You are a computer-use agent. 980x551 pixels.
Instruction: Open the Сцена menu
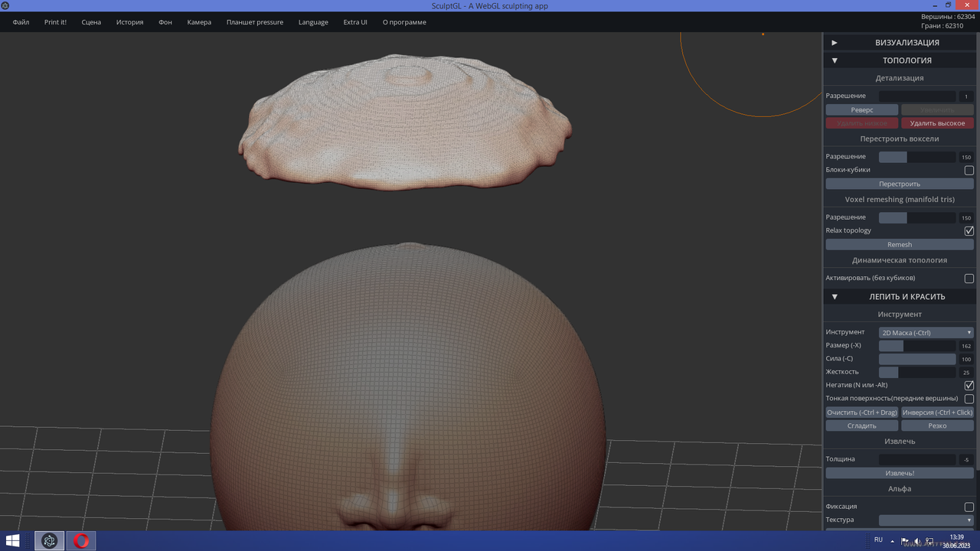point(91,22)
